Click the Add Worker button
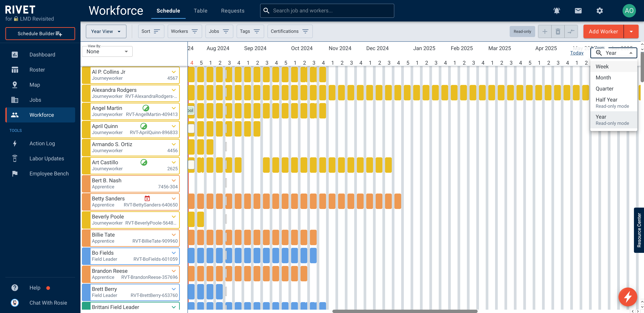This screenshot has width=644, height=313. click(x=603, y=32)
